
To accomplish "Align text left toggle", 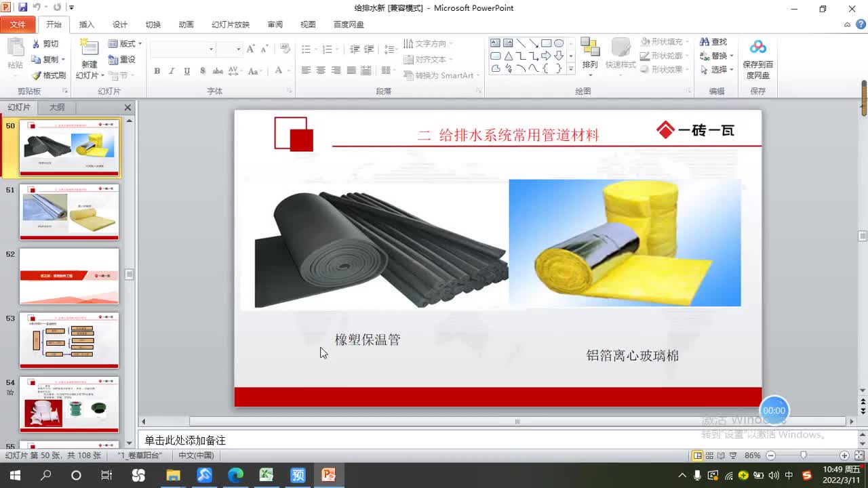I will 306,70.
